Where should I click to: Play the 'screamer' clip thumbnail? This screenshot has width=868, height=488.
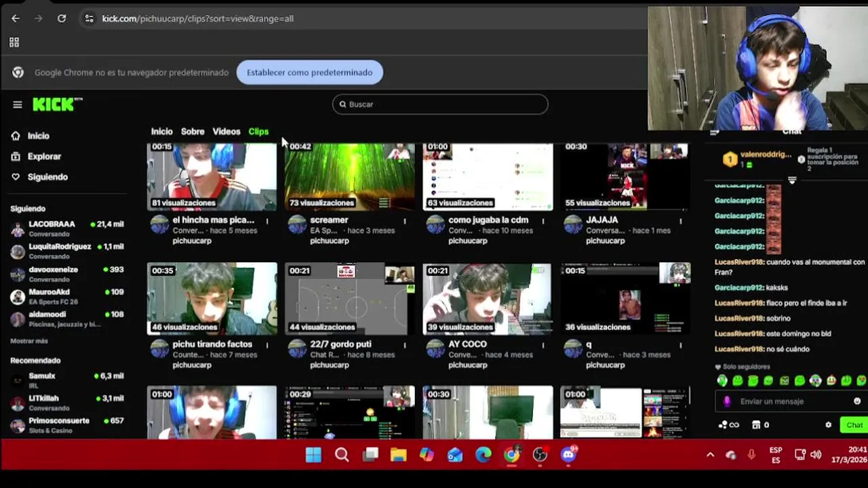click(349, 176)
